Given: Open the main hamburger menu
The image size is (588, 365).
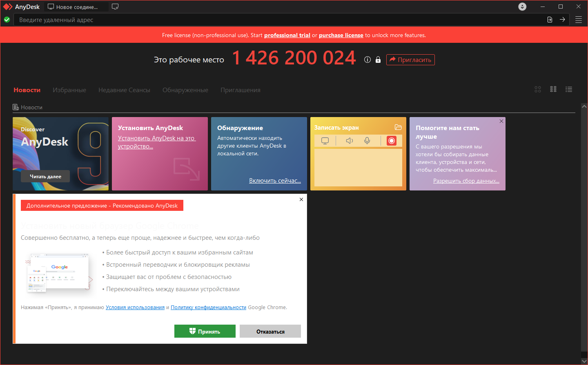Looking at the screenshot, I should (579, 20).
